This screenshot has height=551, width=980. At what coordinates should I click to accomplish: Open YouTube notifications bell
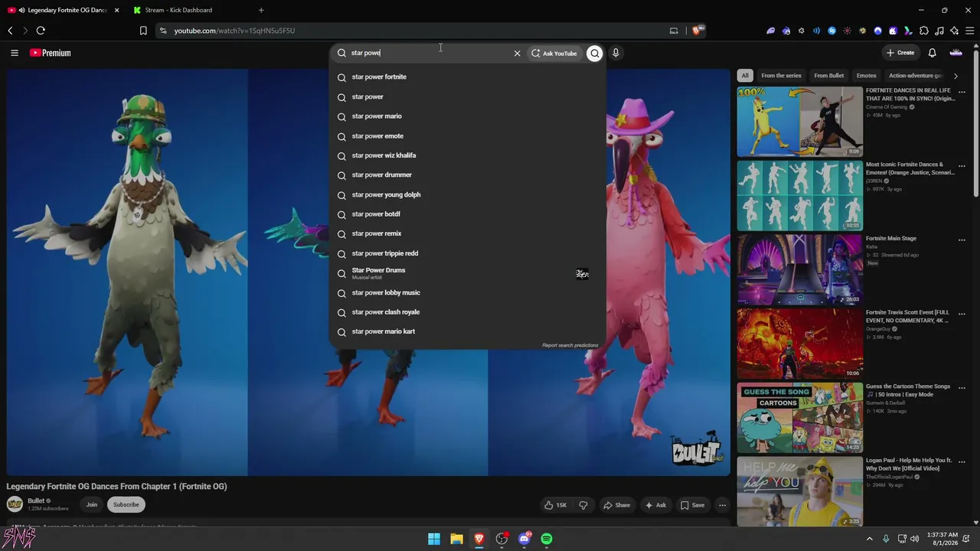933,53
